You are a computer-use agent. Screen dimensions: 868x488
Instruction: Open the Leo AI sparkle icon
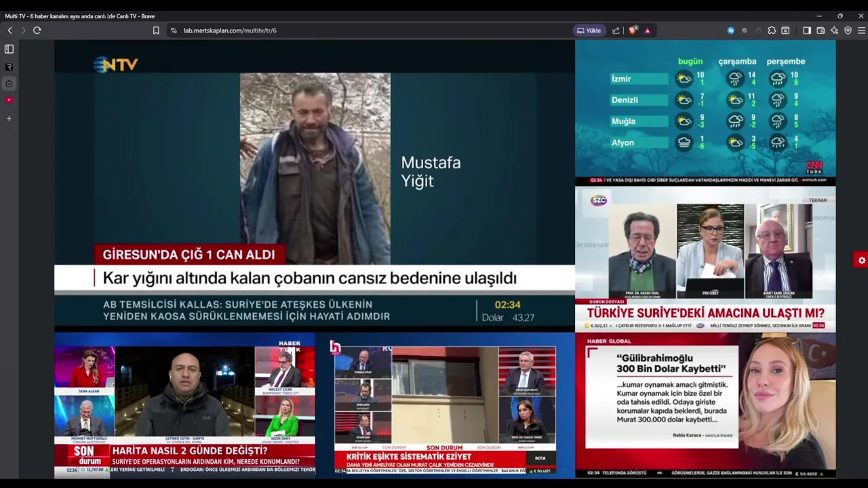(x=834, y=30)
